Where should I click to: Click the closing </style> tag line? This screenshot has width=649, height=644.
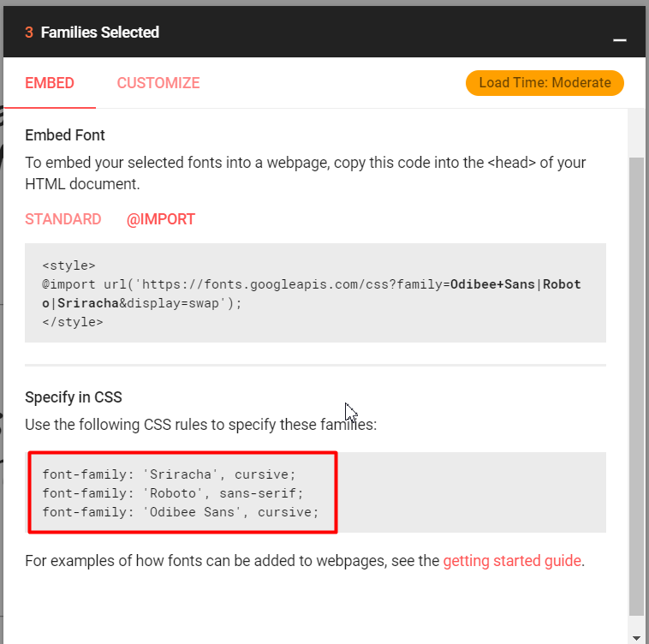(72, 323)
